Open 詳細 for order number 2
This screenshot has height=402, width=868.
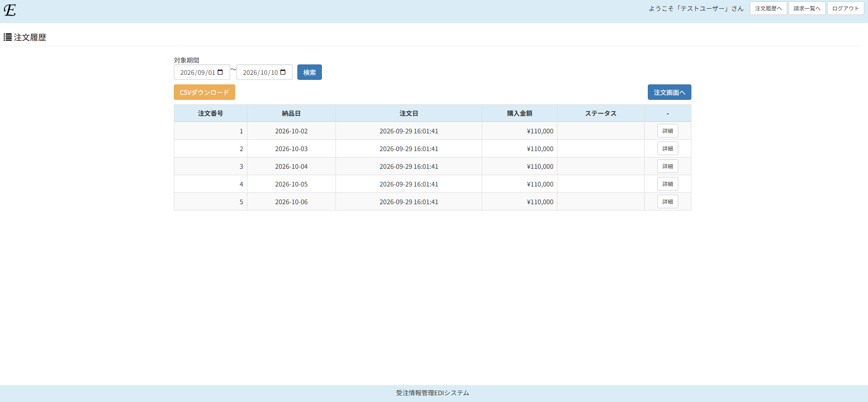(667, 148)
